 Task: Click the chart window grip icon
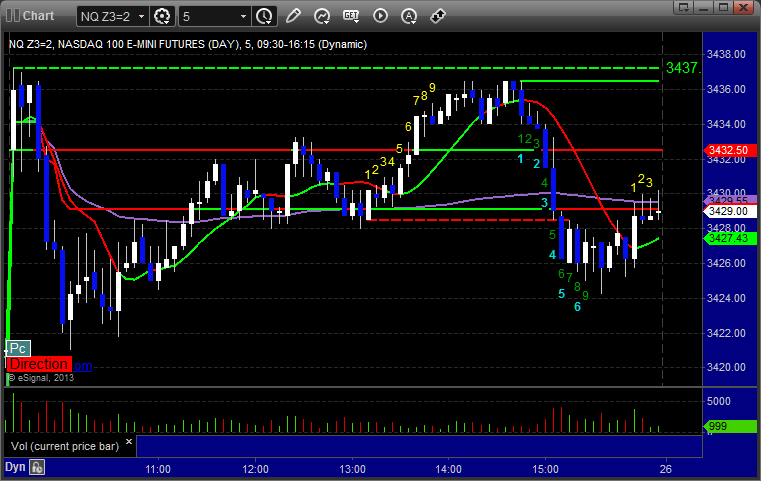[13, 16]
